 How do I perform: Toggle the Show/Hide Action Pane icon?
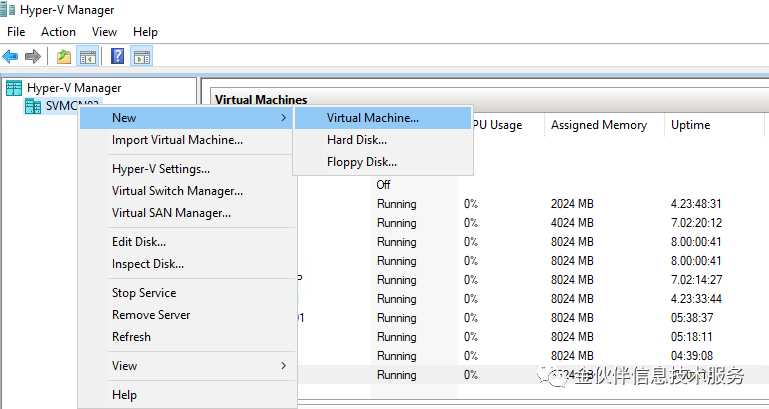tap(142, 57)
